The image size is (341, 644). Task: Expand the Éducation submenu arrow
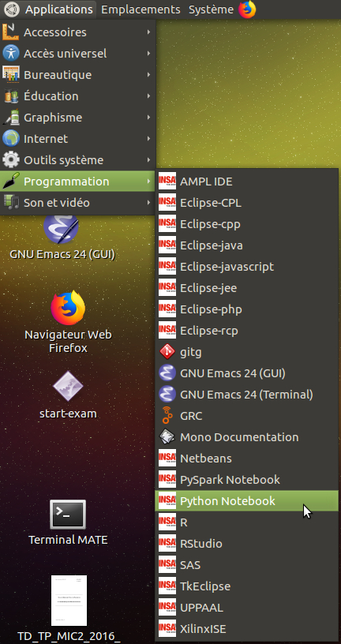(x=148, y=96)
